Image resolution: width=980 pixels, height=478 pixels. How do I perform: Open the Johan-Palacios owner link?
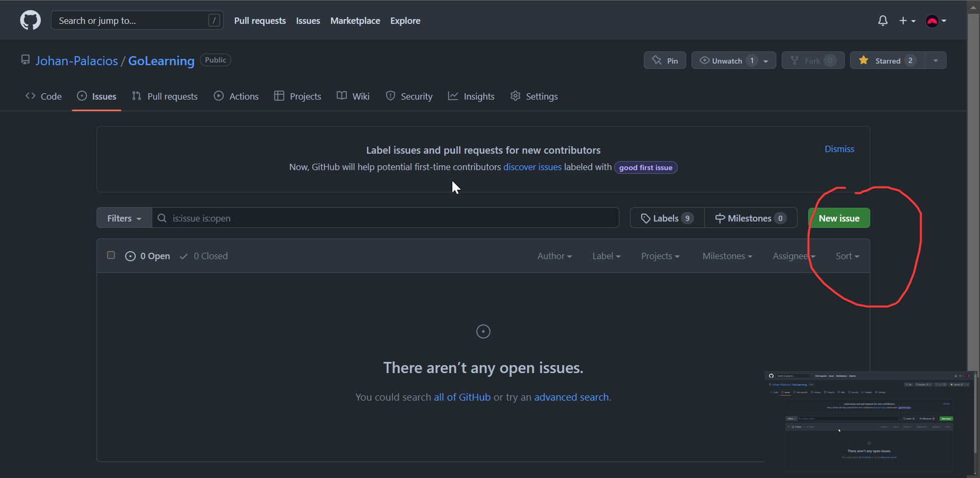[x=77, y=61]
